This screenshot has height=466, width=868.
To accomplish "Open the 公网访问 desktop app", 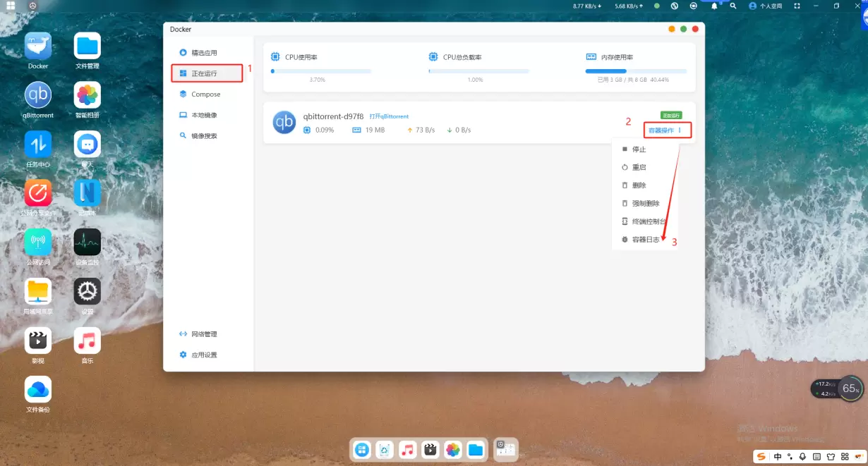I will point(38,243).
